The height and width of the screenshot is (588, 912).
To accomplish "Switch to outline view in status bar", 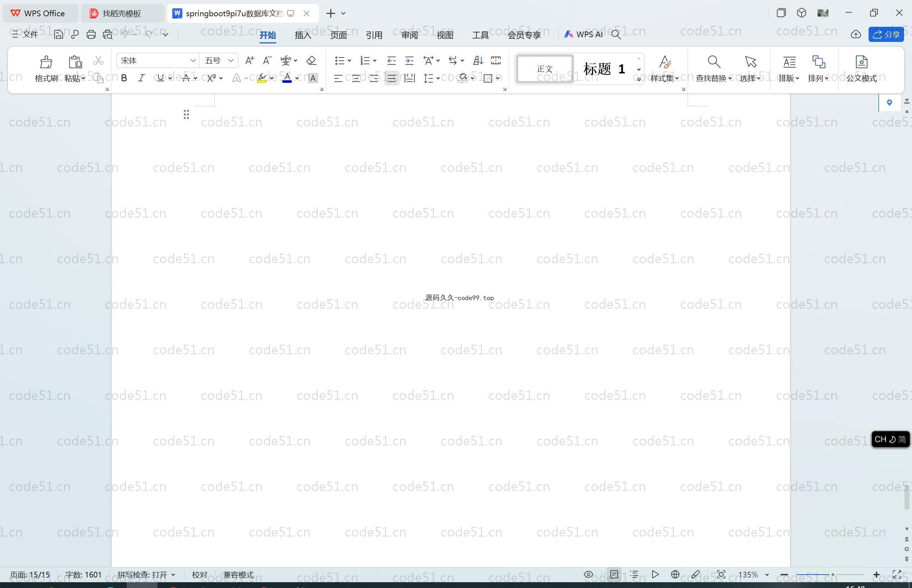I will click(x=634, y=574).
